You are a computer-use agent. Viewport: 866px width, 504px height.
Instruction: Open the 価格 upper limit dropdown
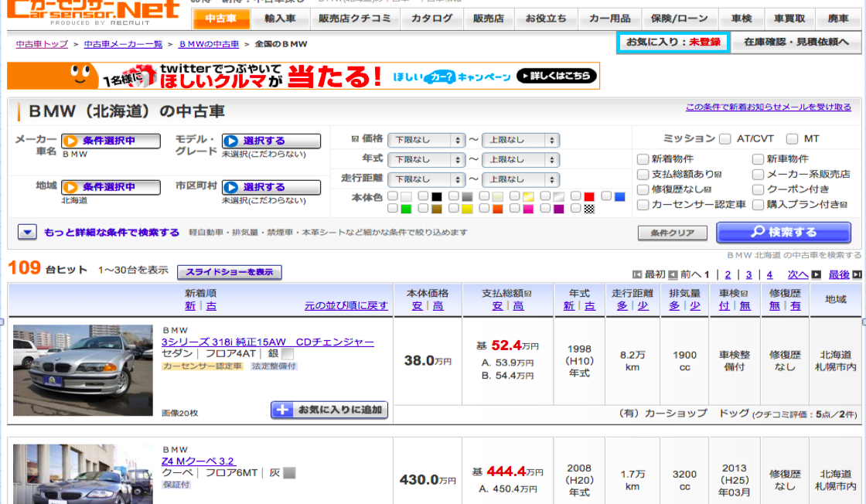tap(521, 140)
